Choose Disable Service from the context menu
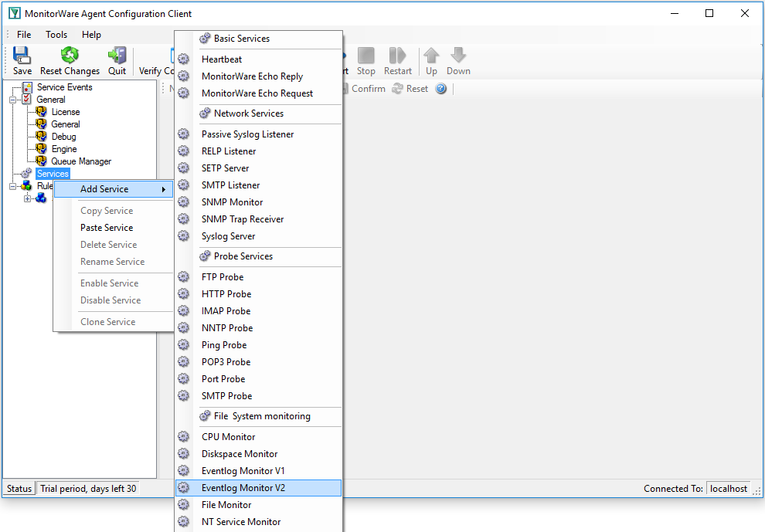 click(114, 300)
